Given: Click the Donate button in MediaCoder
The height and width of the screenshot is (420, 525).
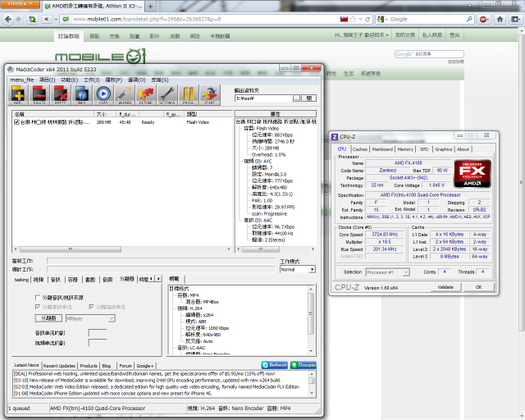Looking at the screenshot, I should click(304, 365).
